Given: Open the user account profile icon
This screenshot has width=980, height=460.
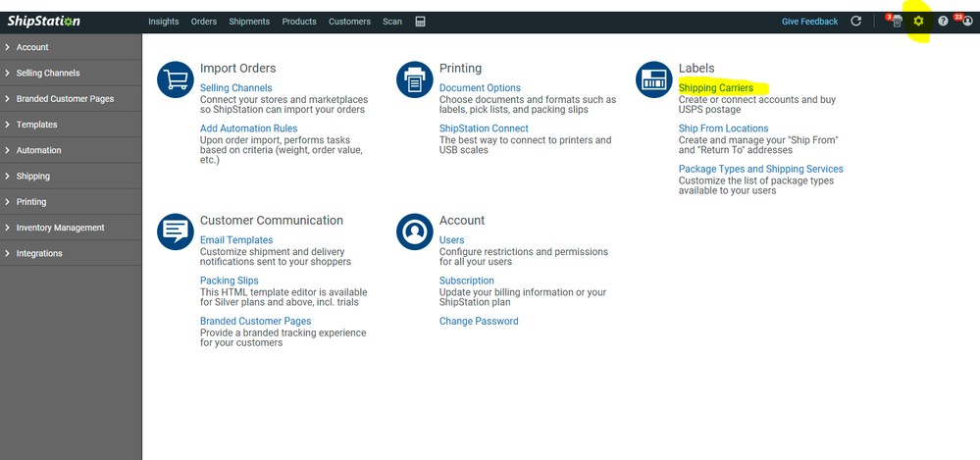Looking at the screenshot, I should pyautogui.click(x=967, y=22).
